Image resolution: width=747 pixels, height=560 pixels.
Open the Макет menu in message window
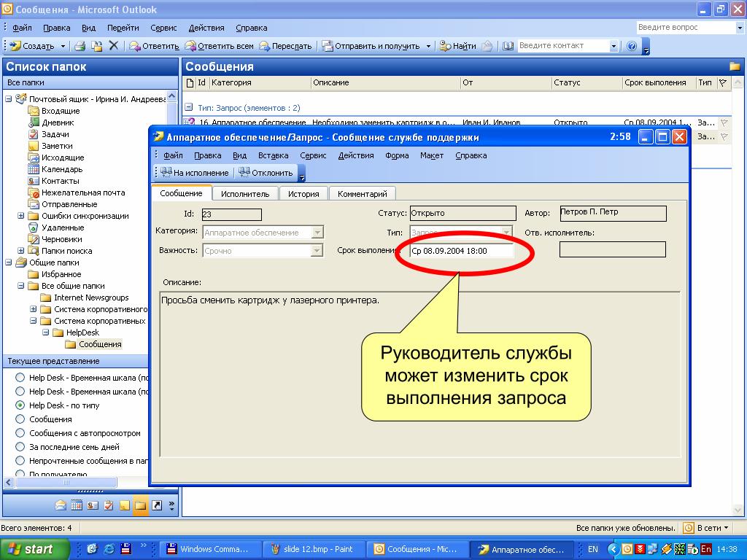tap(432, 155)
